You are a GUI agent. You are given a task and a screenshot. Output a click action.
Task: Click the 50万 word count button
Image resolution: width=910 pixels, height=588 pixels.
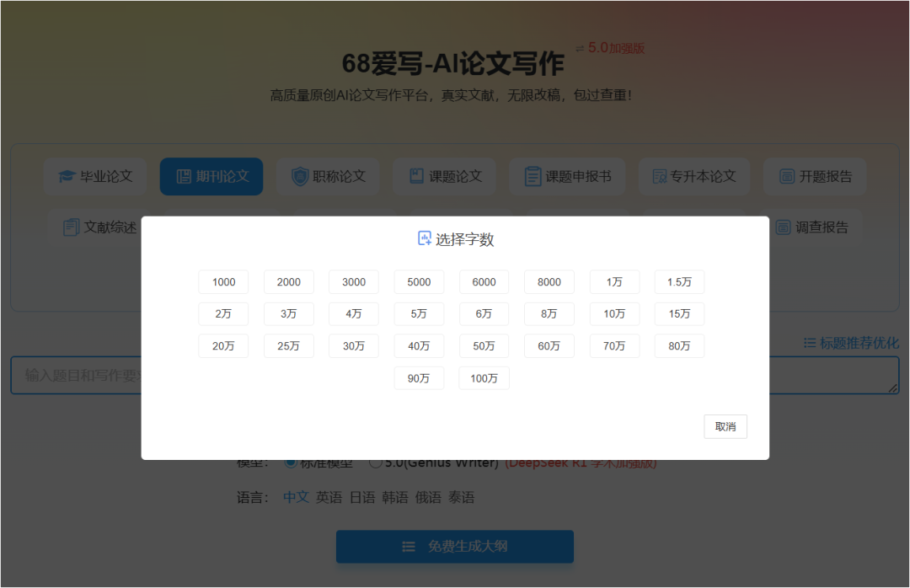pyautogui.click(x=484, y=346)
